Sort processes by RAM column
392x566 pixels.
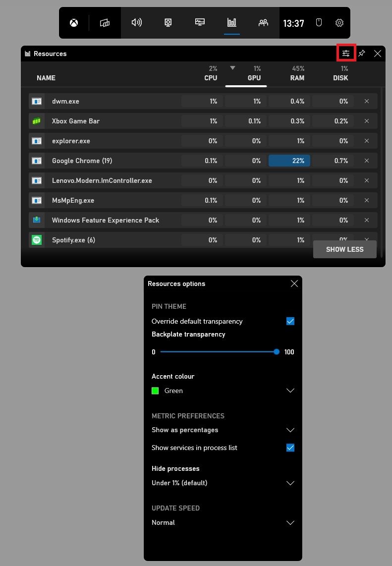[x=297, y=78]
